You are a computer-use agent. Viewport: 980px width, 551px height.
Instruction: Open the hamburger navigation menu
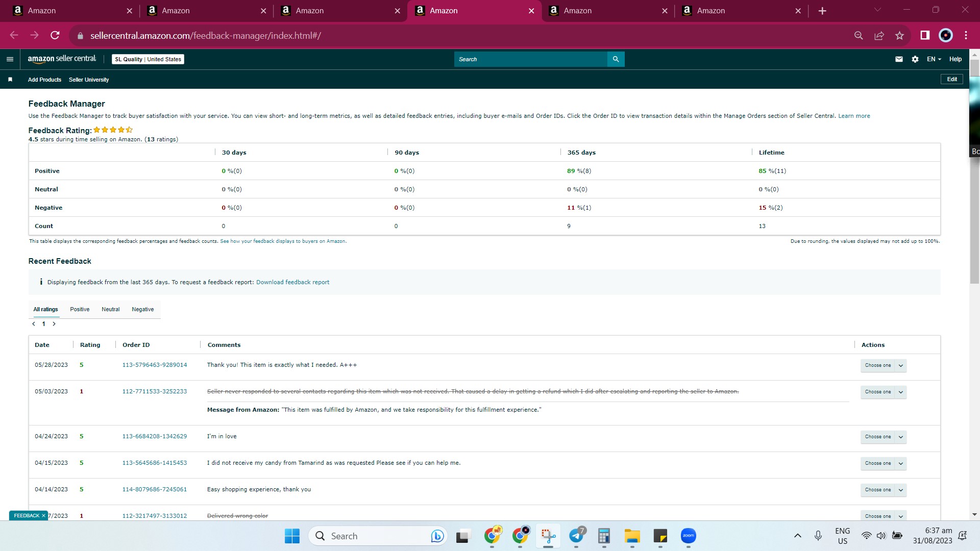[x=10, y=59]
